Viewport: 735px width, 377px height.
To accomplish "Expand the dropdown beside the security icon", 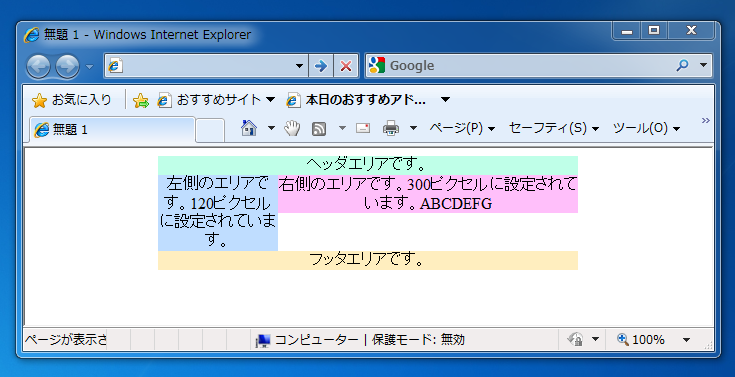I will tap(595, 339).
